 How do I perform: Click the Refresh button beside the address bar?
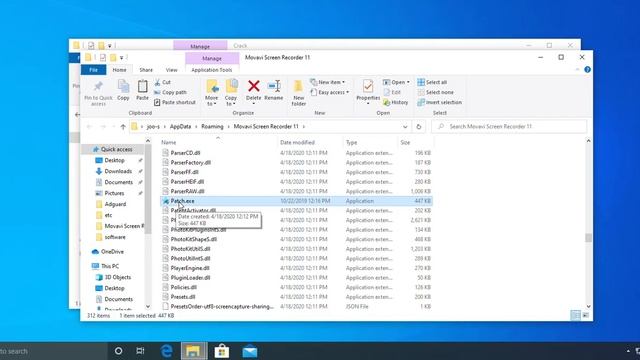coord(418,127)
